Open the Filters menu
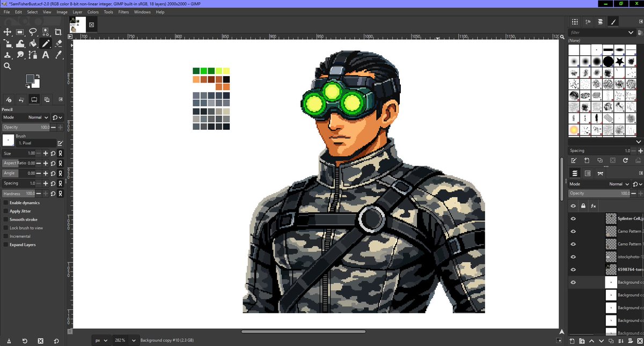 click(123, 12)
